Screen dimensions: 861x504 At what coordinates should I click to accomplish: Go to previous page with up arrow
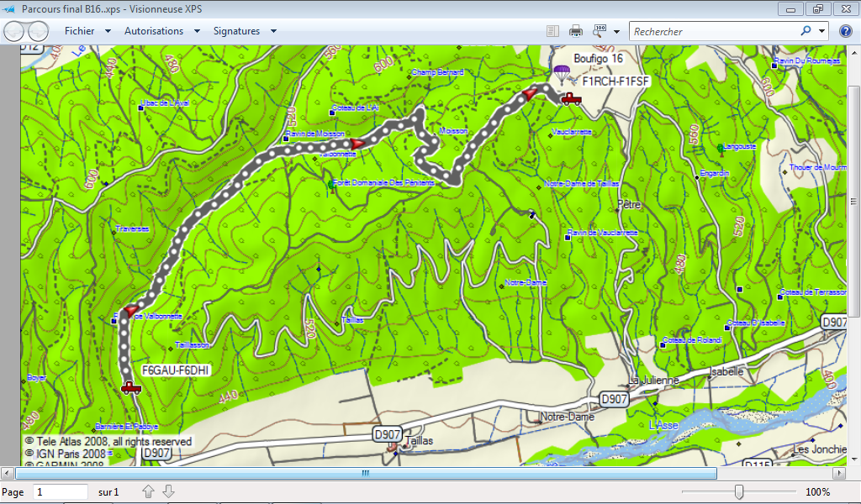coord(149,491)
